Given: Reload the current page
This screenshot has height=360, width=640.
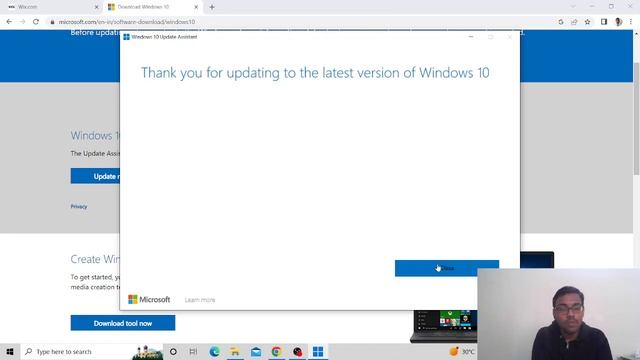Looking at the screenshot, I should (x=36, y=22).
